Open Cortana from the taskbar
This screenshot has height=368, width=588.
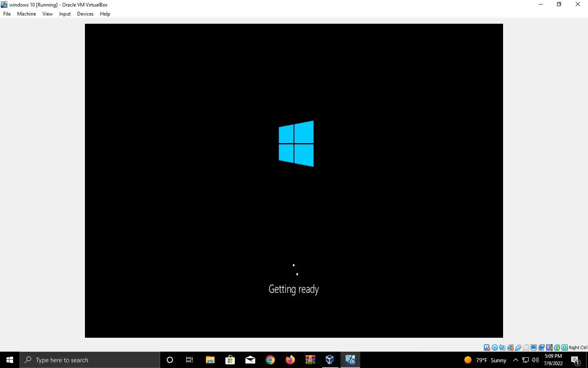tap(170, 360)
